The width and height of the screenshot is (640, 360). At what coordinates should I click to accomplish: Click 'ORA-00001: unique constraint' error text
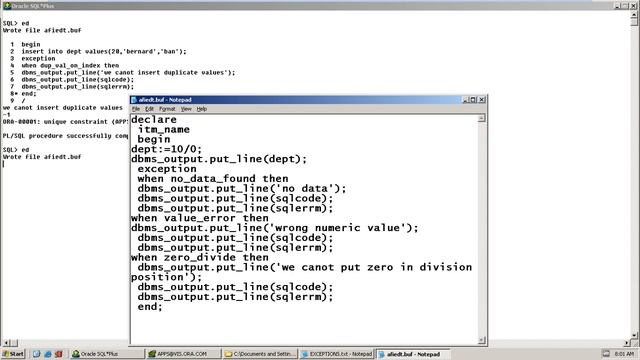[x=65, y=122]
